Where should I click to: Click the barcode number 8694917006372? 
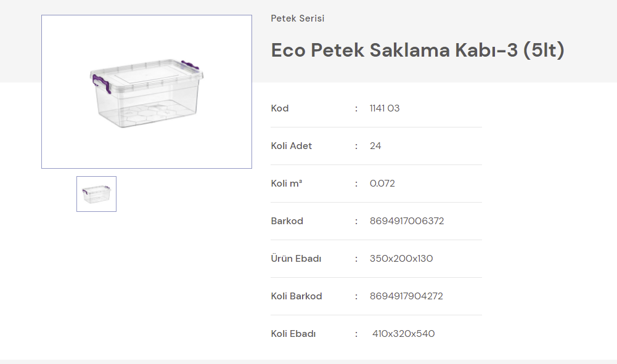coord(407,221)
